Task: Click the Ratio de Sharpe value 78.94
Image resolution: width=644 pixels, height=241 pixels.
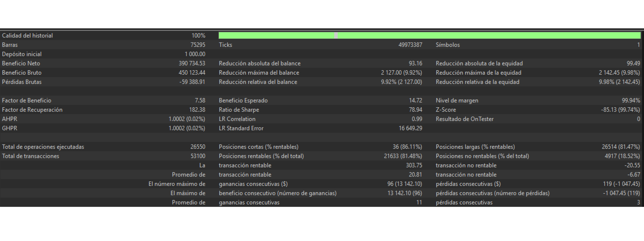Action: [x=415, y=110]
